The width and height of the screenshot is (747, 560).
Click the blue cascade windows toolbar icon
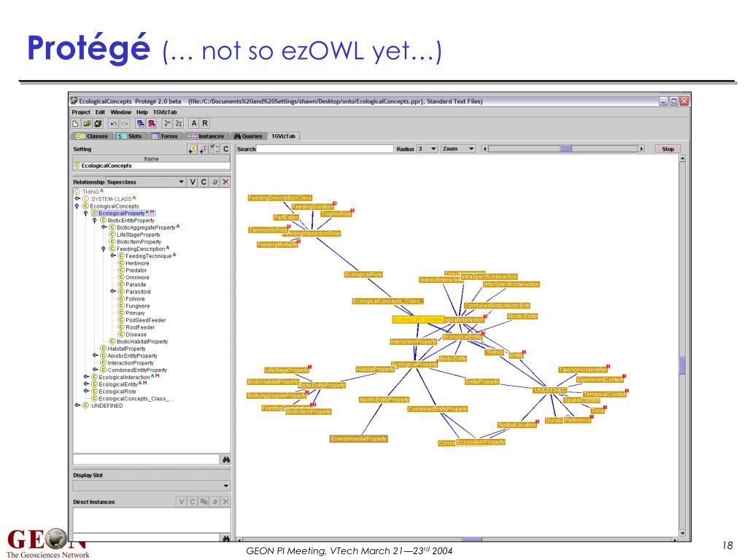coord(141,123)
